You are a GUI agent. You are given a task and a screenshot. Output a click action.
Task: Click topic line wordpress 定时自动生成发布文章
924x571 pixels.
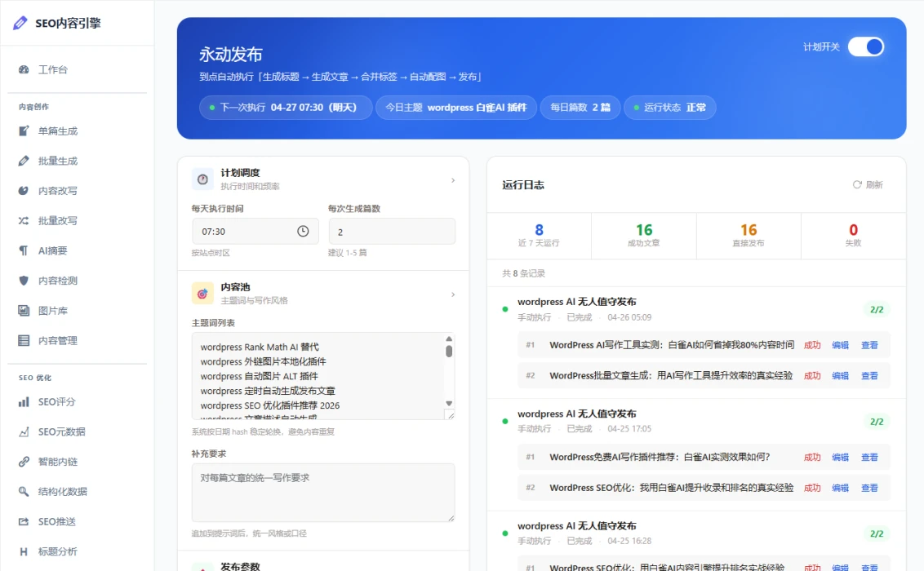268,391
